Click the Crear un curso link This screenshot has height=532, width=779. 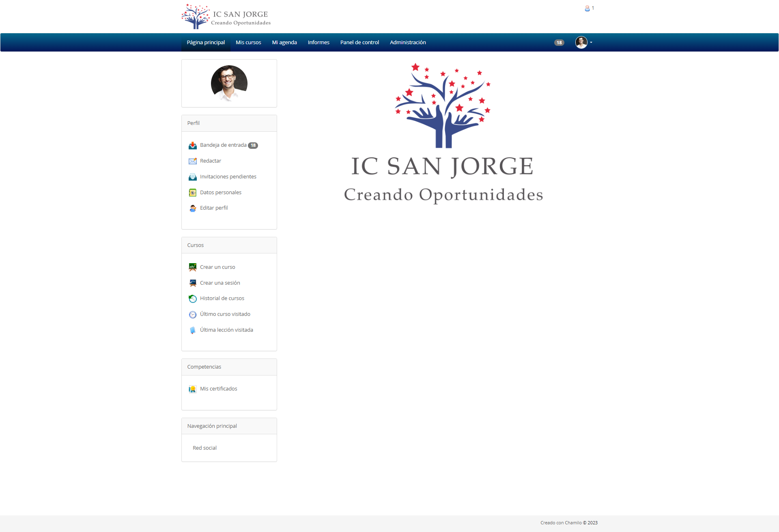click(217, 267)
